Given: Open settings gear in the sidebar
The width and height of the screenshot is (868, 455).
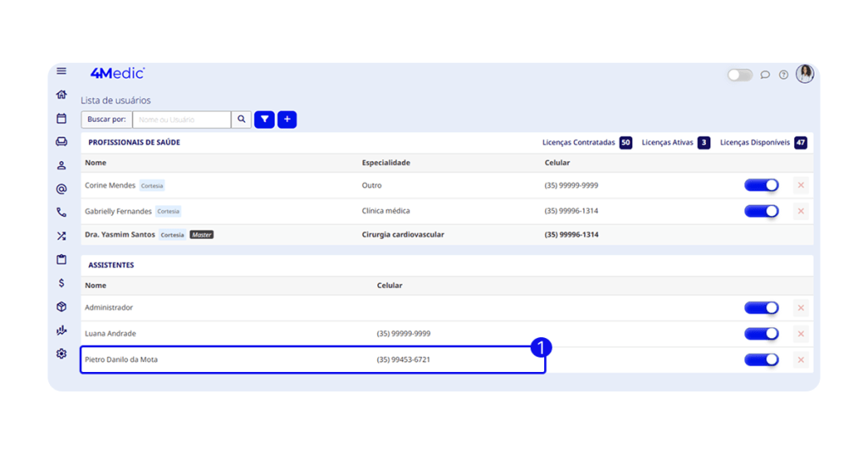Looking at the screenshot, I should [x=61, y=354].
